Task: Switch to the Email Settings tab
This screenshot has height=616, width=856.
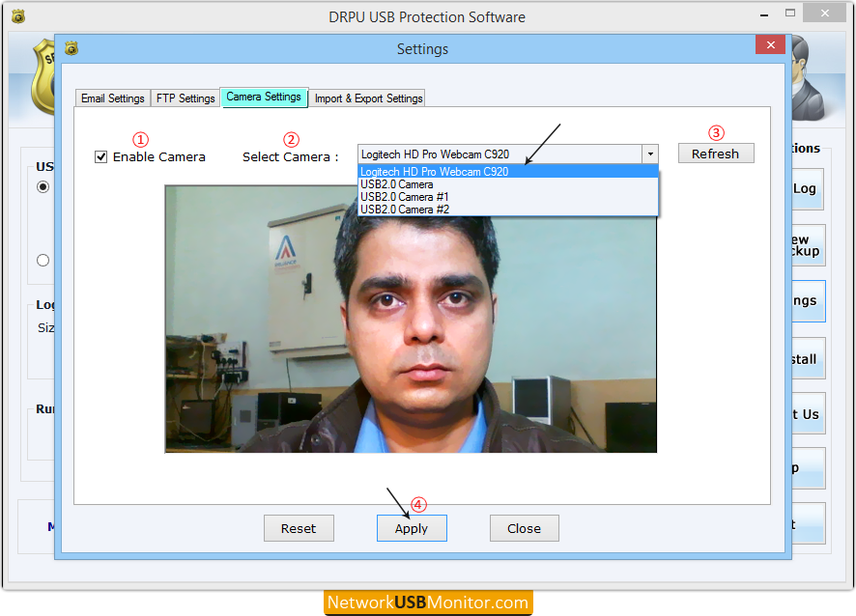Action: pyautogui.click(x=112, y=98)
